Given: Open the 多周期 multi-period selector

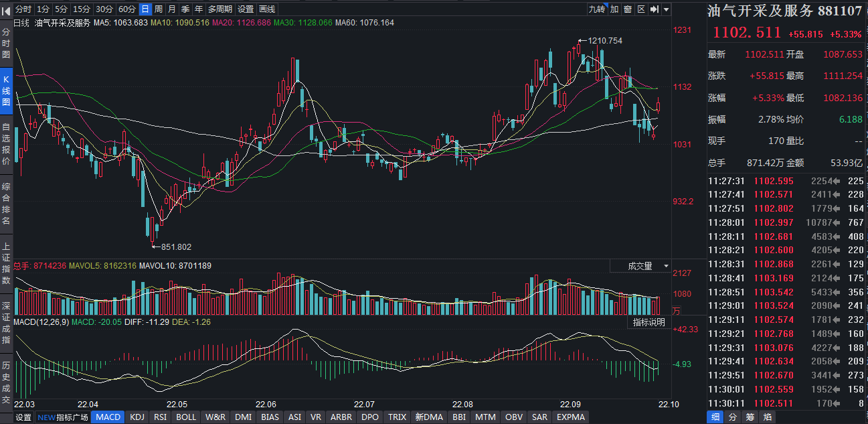Looking at the screenshot, I should click(x=220, y=9).
